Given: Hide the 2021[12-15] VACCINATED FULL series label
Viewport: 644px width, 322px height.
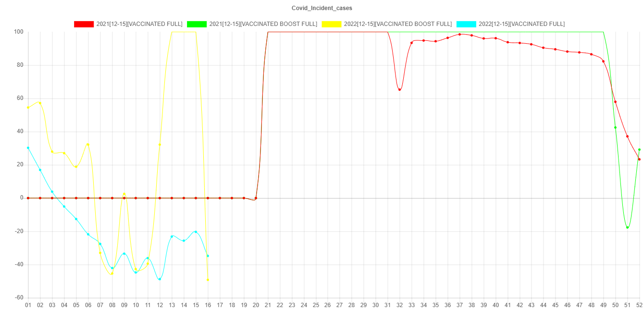Looking at the screenshot, I should click(x=139, y=24).
